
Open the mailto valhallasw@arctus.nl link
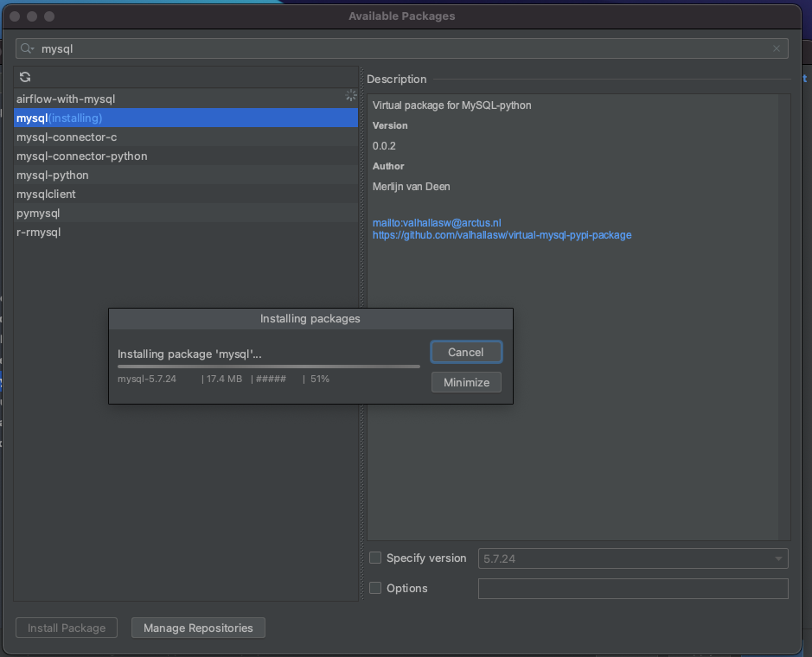(437, 223)
